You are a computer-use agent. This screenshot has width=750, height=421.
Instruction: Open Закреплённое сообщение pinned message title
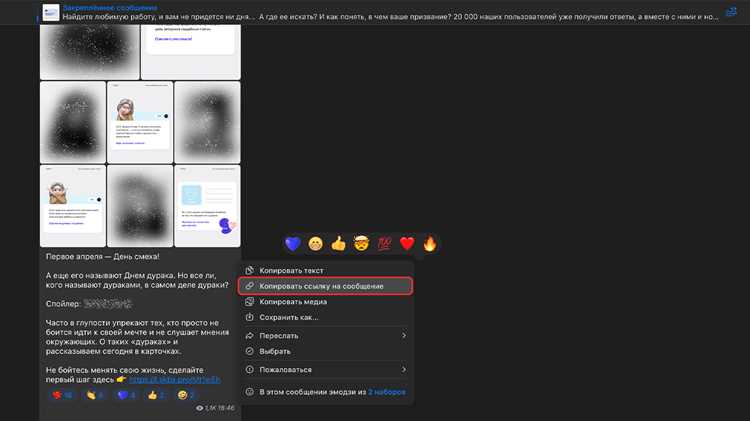tap(110, 8)
